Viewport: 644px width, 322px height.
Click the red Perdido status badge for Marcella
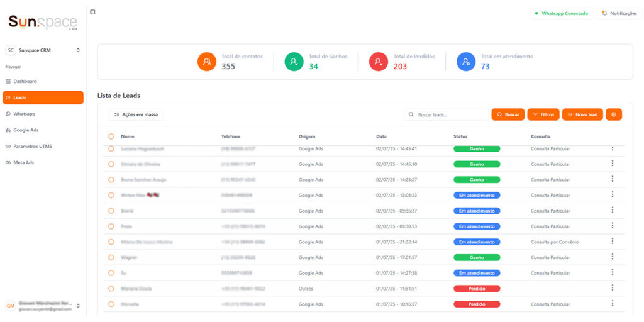pos(476,304)
